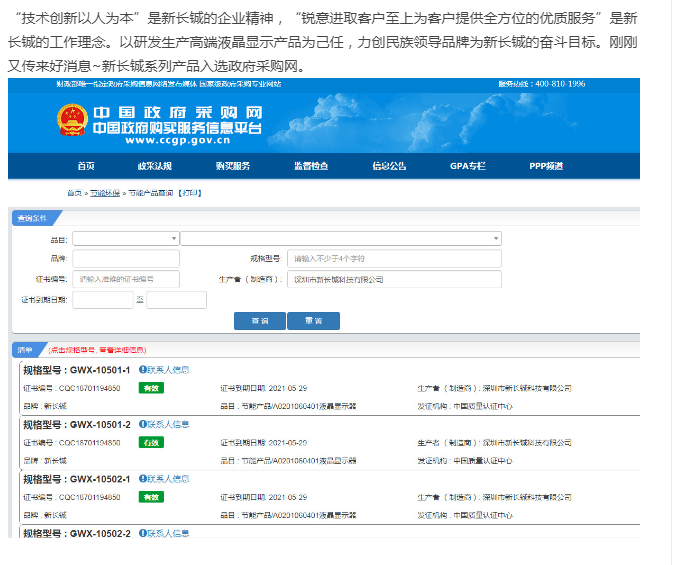The width and height of the screenshot is (673, 565).
Task: Click 有效 badge in GWX-10502-1 row
Action: tap(151, 497)
